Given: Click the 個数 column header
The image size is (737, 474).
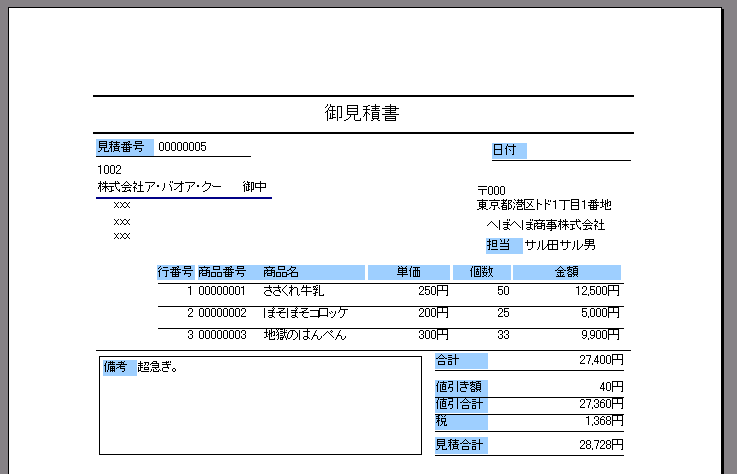Looking at the screenshot, I should (481, 272).
